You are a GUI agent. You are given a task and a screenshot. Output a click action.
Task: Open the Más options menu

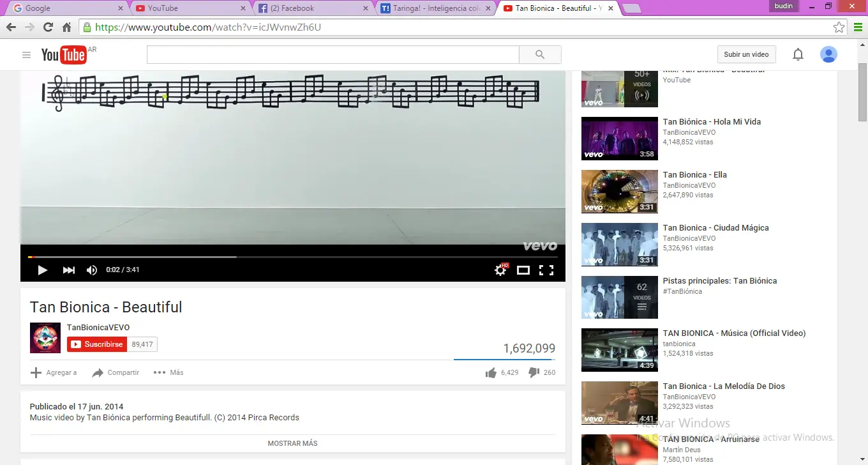point(168,372)
